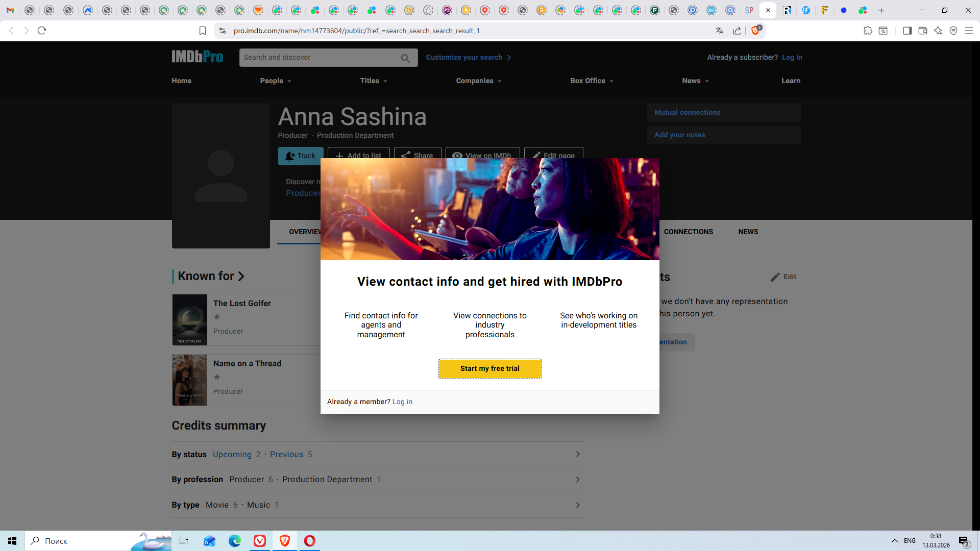Open Opera from the Windows taskbar
The image size is (980, 551).
[310, 541]
